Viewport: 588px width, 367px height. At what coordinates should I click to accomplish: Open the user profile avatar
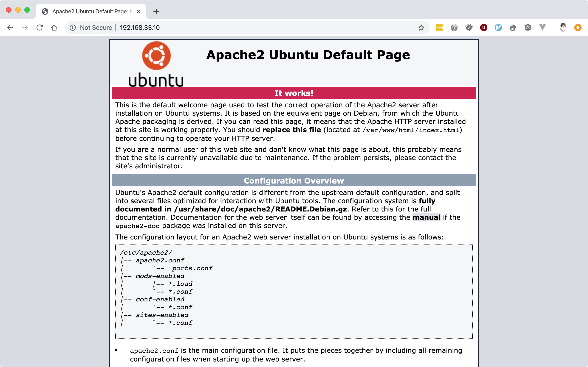tap(563, 28)
